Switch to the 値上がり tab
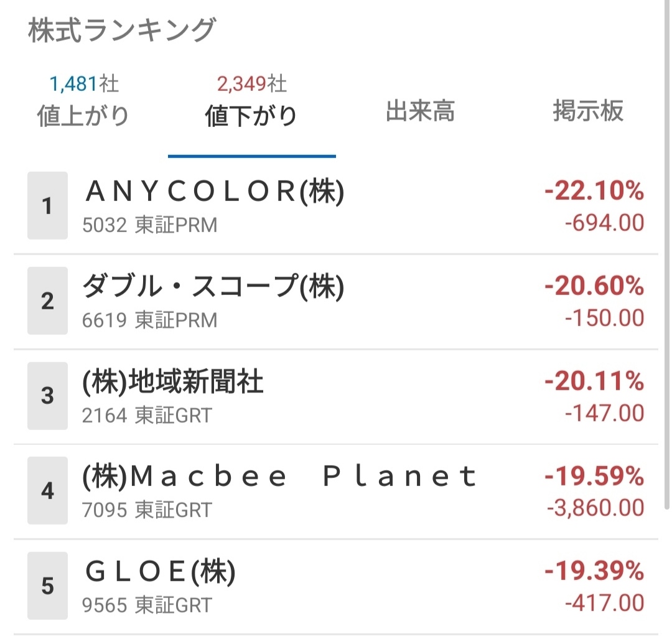This screenshot has height=636, width=672. coord(83,116)
